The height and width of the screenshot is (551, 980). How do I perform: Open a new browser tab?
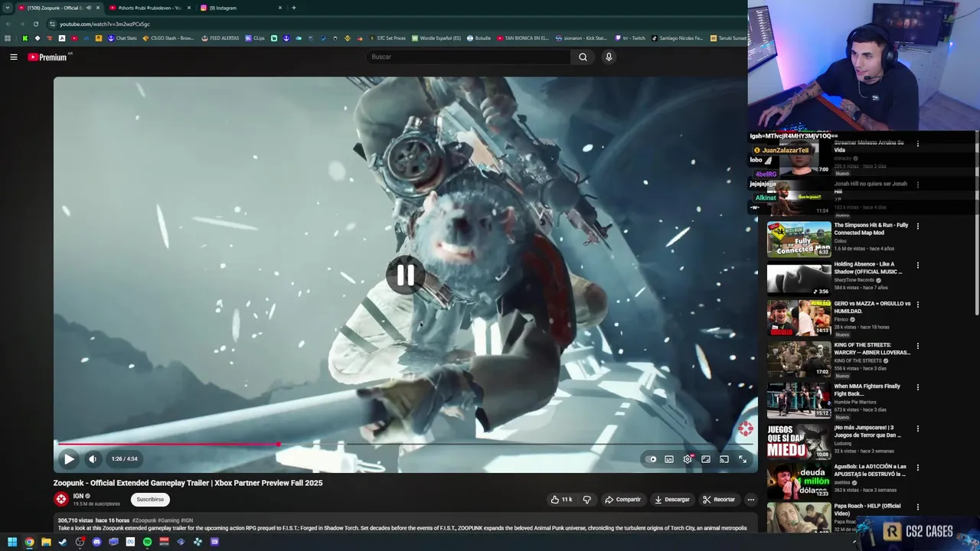click(x=293, y=8)
